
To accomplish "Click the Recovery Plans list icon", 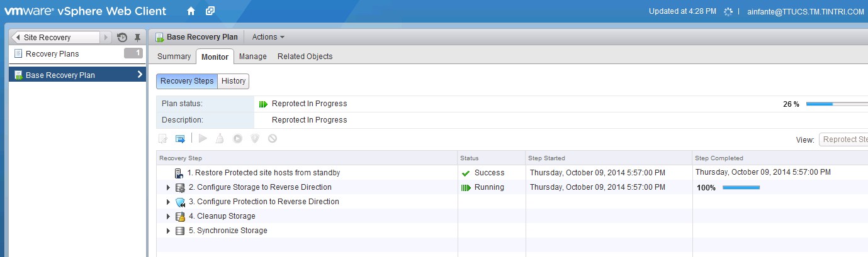I will click(18, 53).
